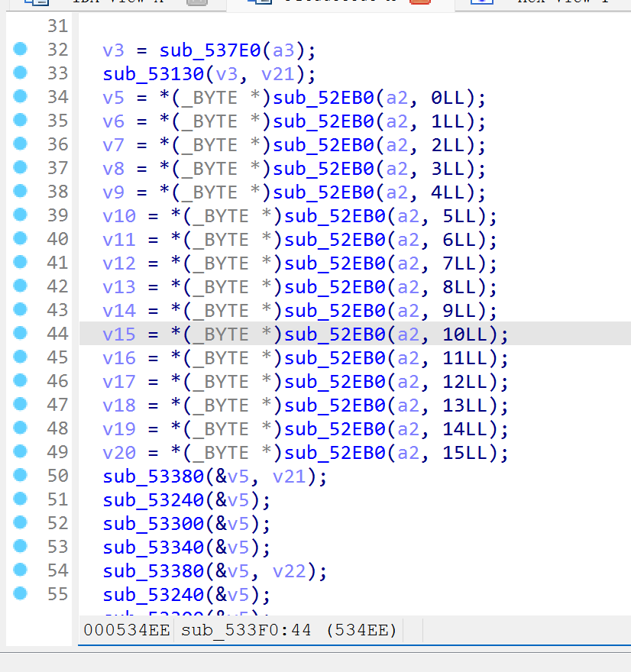The height and width of the screenshot is (672, 631).
Task: Click variable v15 on the highlighted line
Action: (119, 334)
